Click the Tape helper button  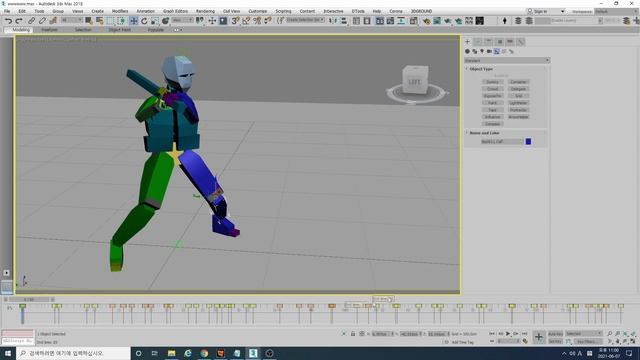pyautogui.click(x=492, y=110)
